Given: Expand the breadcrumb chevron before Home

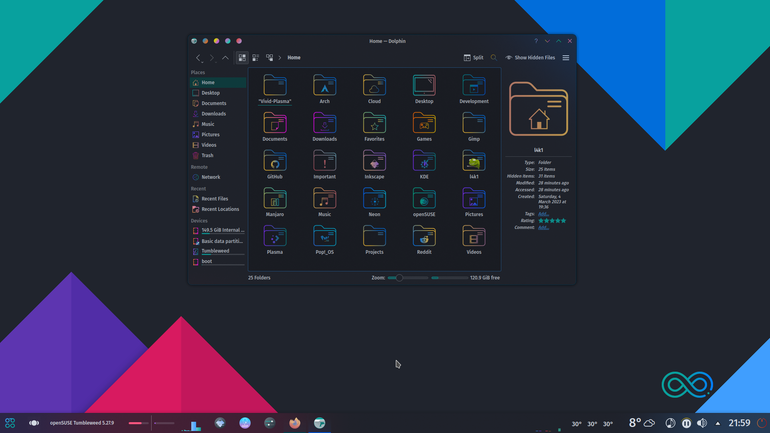Looking at the screenshot, I should pos(280,58).
